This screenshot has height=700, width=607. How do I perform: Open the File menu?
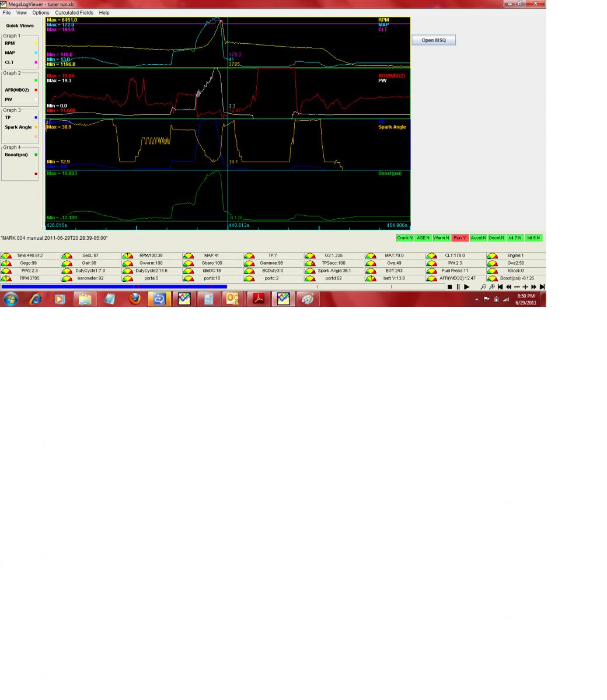[7, 12]
